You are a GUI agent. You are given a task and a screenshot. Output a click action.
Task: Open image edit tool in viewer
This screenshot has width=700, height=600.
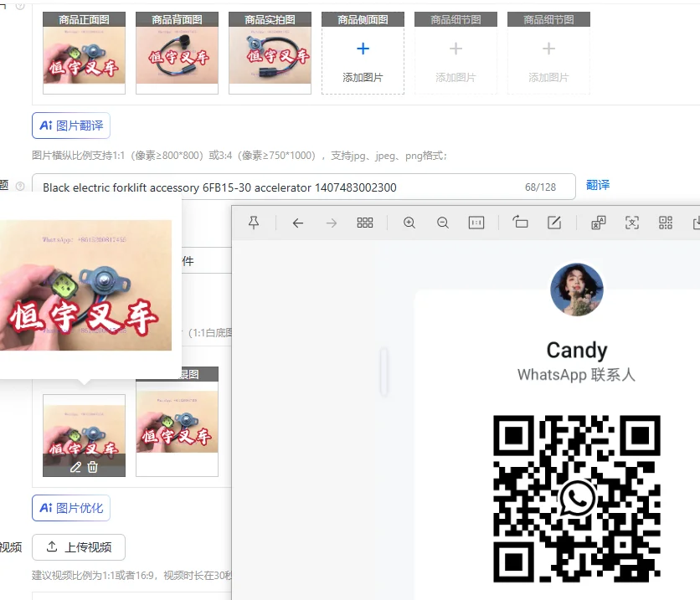[x=554, y=222]
